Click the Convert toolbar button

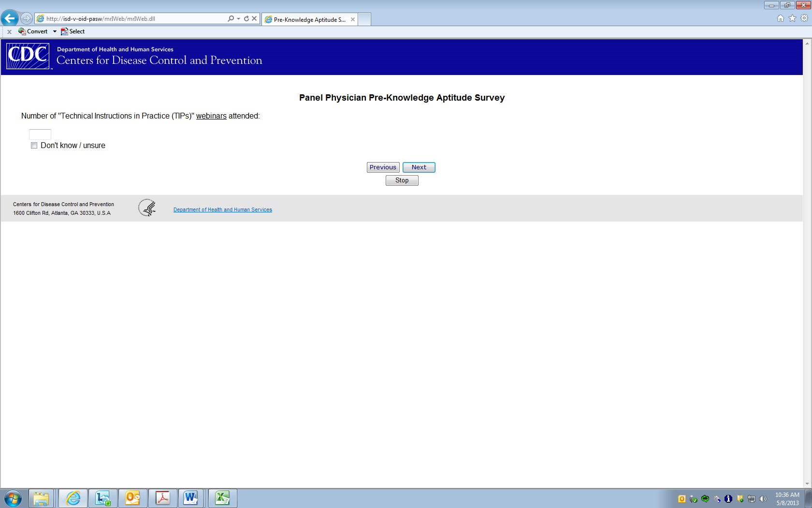pyautogui.click(x=33, y=31)
